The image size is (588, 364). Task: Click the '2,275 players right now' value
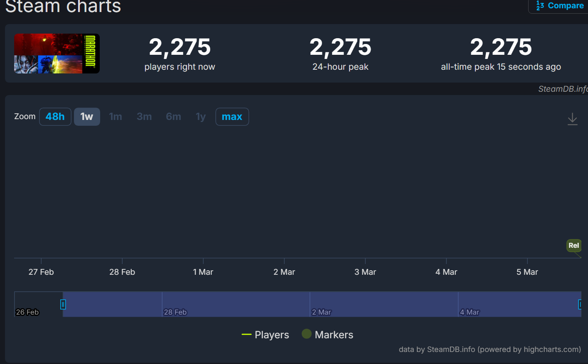pos(180,46)
